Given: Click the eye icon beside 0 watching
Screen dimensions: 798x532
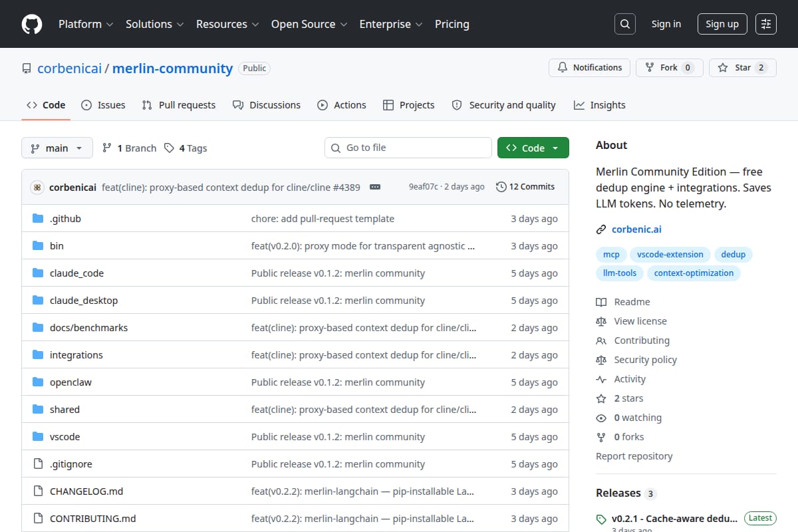Looking at the screenshot, I should pyautogui.click(x=601, y=418).
